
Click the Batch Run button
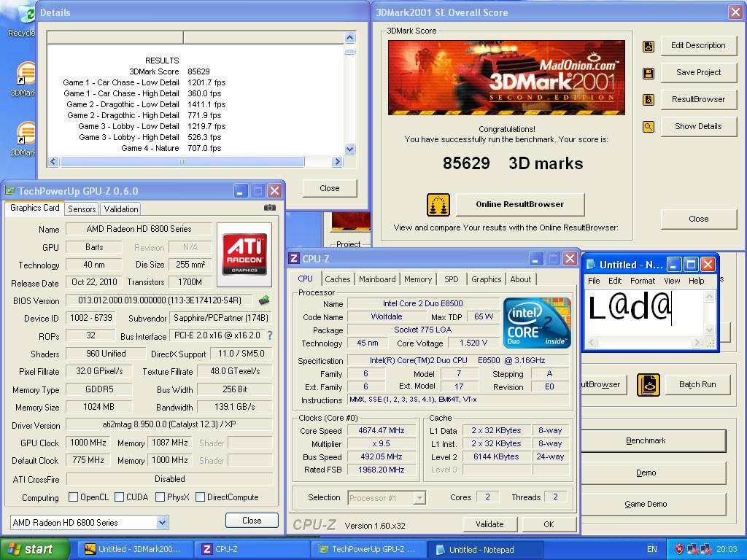pos(697,385)
